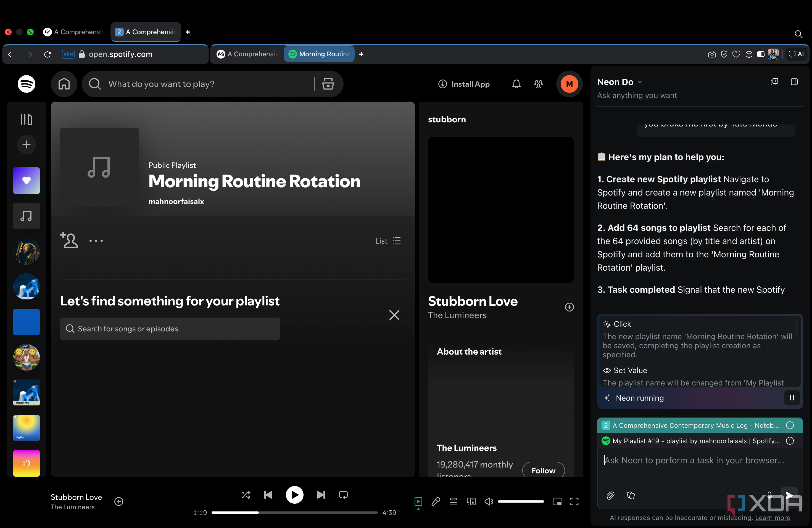Viewport: 812px width, 528px height.
Task: Adjust the volume slider
Action: pos(521,501)
